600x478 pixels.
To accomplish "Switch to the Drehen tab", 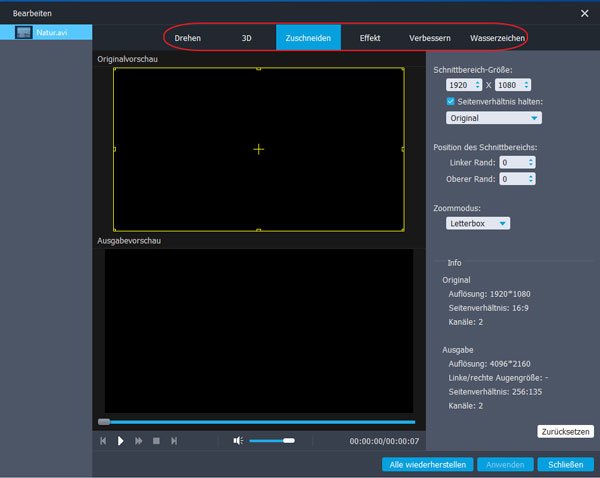I will coord(188,38).
